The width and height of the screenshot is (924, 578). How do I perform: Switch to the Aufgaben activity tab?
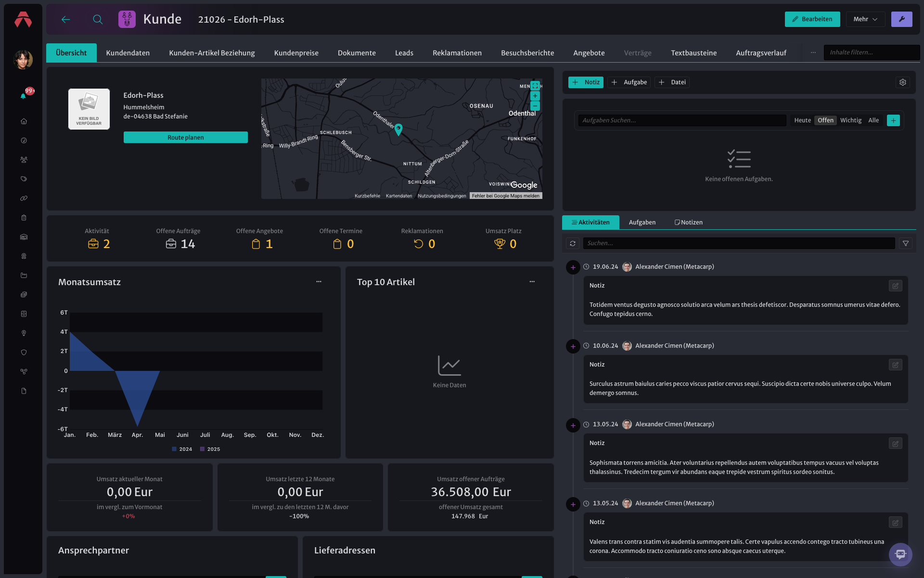(x=642, y=223)
